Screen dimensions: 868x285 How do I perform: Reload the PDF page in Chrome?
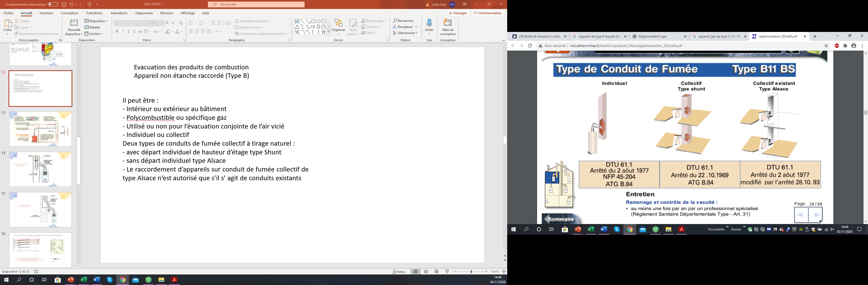[530, 46]
